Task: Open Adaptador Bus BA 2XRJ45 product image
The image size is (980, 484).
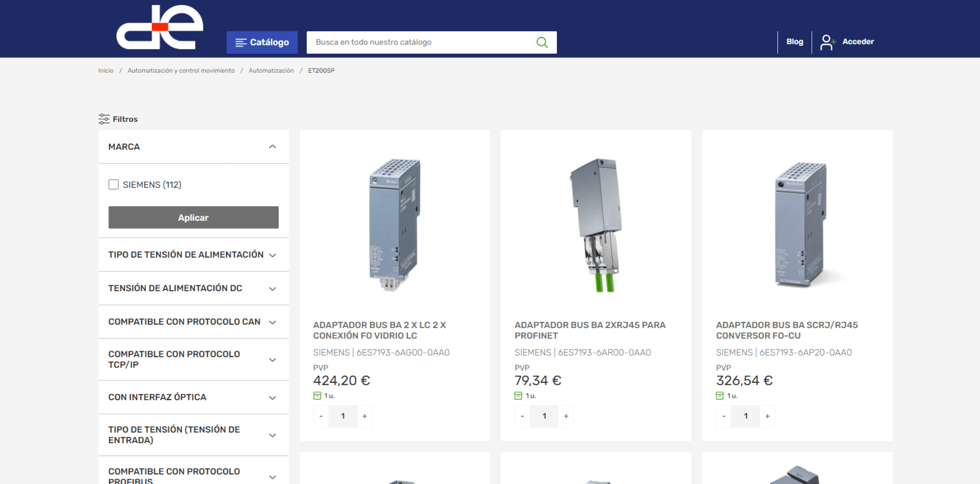Action: (x=596, y=225)
